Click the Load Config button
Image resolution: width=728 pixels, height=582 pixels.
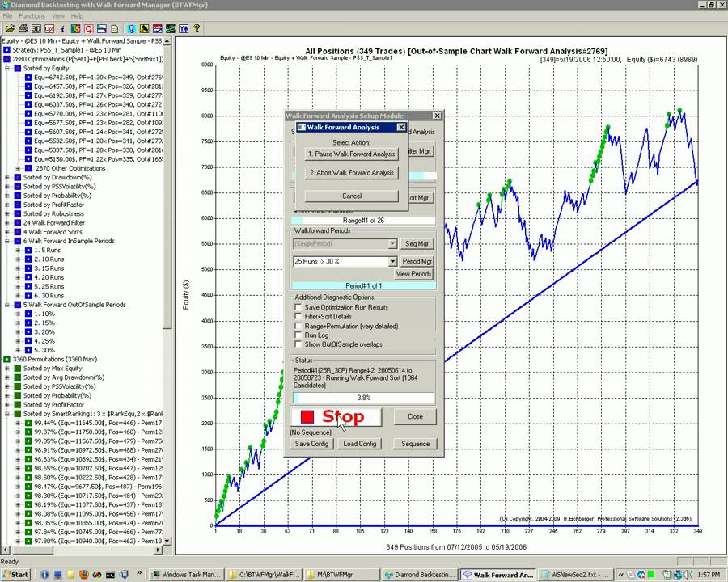(360, 444)
